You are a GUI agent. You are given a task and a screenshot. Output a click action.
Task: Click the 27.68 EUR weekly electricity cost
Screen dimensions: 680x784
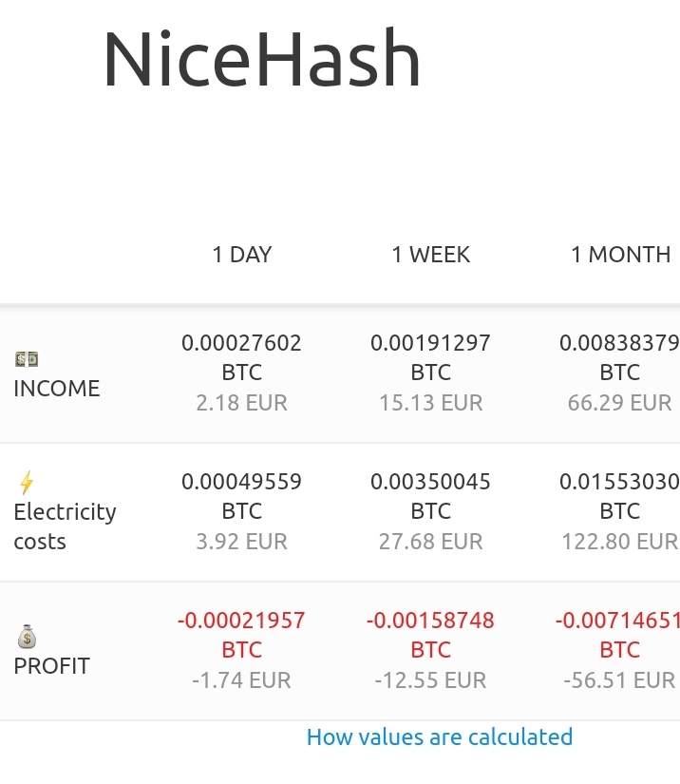pyautogui.click(x=430, y=542)
